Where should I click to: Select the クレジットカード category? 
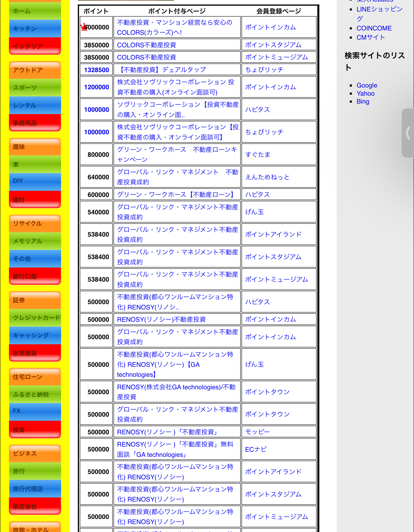coord(35,318)
